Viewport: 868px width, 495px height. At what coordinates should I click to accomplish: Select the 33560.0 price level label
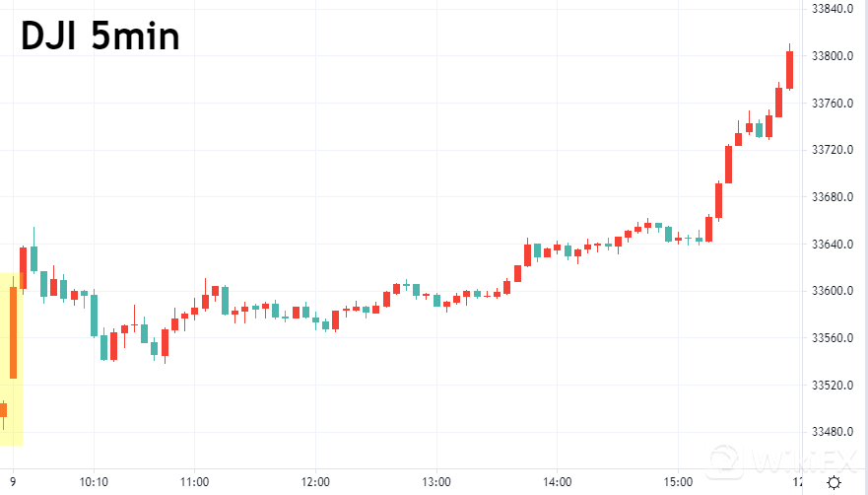pos(832,338)
